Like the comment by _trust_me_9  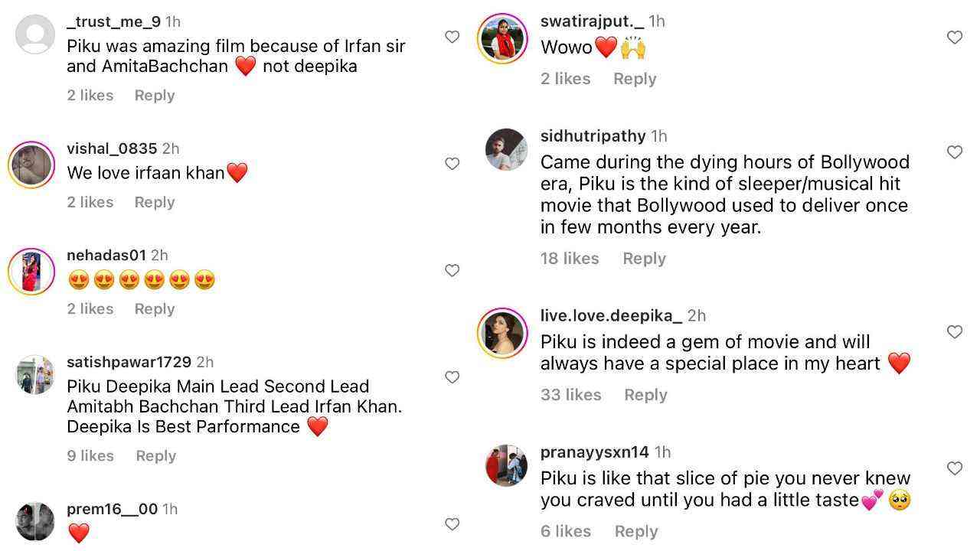tap(452, 37)
